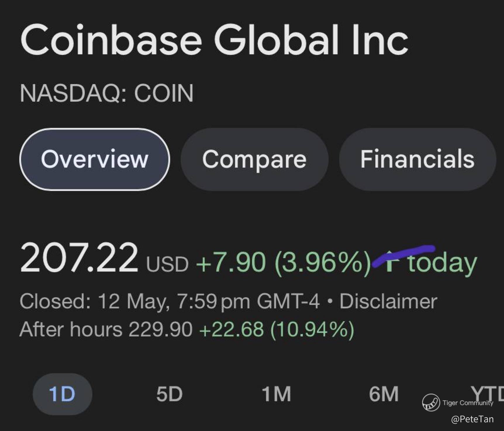Click the NASDAQ: COIN ticker label
Viewport: 504px width, 431px height.
(107, 93)
